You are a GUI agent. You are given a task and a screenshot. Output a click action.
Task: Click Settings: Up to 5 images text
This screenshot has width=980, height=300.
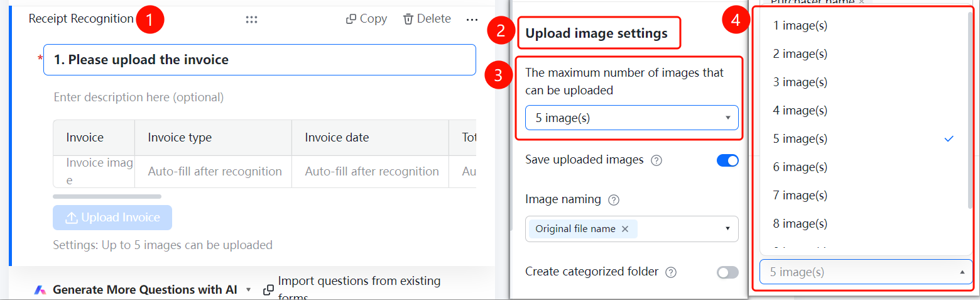click(x=163, y=245)
